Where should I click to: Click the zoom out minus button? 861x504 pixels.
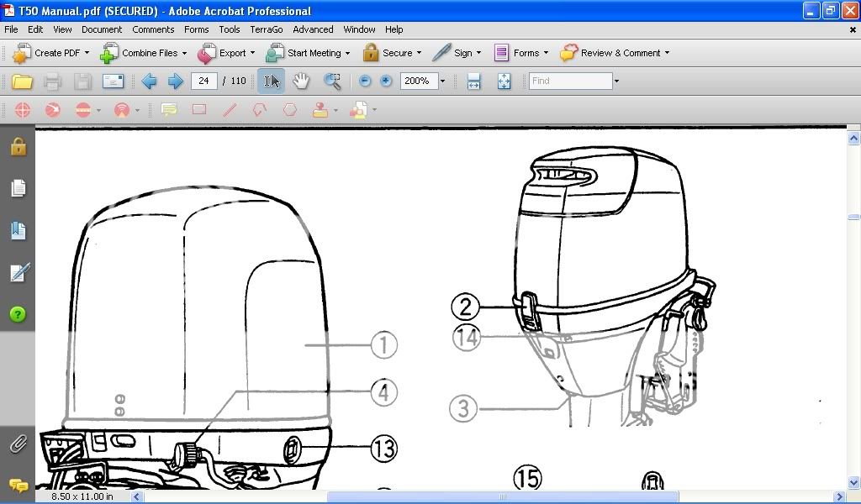click(x=365, y=81)
